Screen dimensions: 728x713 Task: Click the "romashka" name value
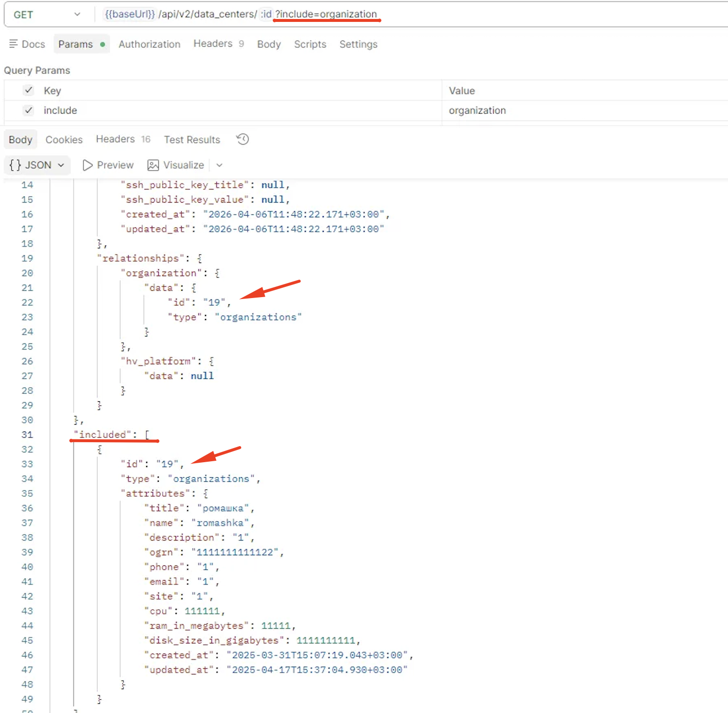click(x=220, y=523)
